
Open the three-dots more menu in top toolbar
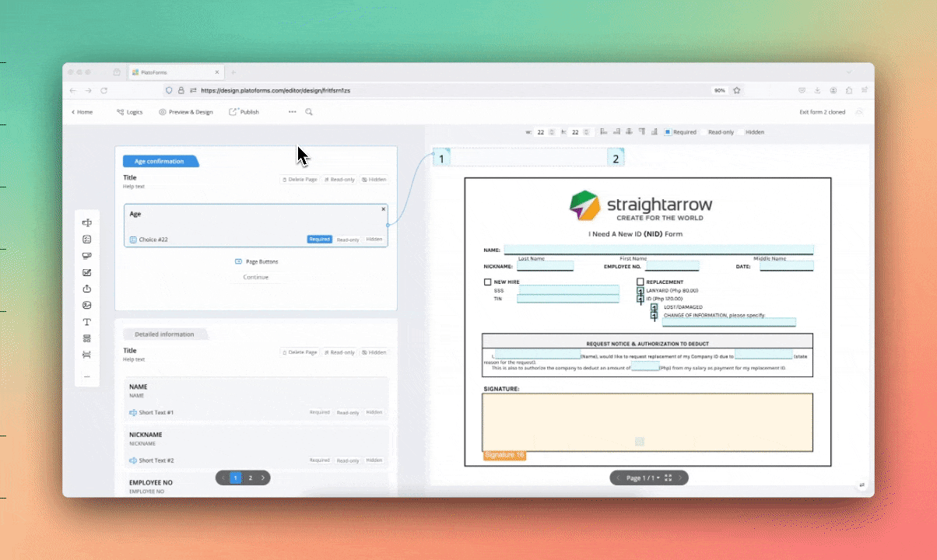click(x=293, y=112)
